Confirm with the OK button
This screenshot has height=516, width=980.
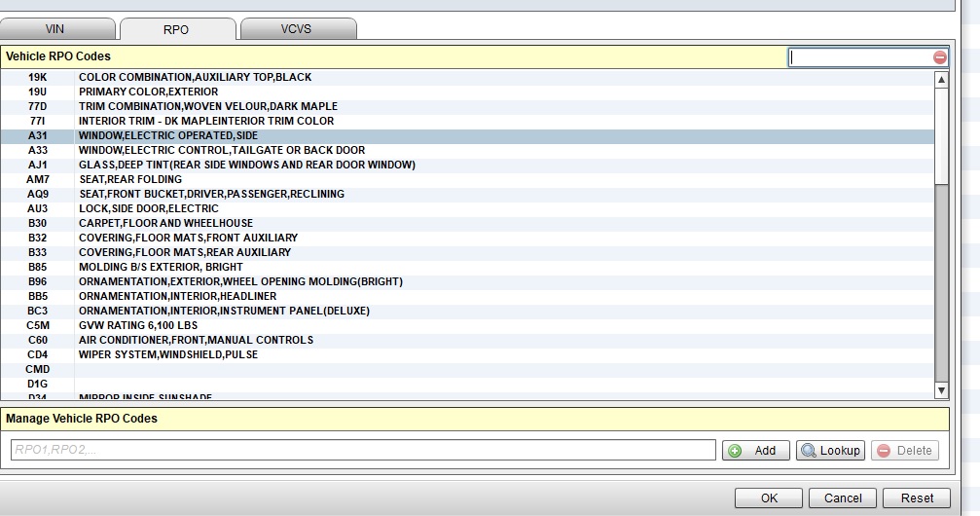pos(769,498)
